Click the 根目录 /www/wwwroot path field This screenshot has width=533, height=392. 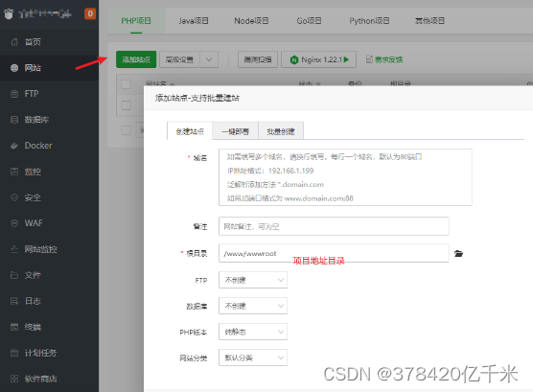coord(334,253)
